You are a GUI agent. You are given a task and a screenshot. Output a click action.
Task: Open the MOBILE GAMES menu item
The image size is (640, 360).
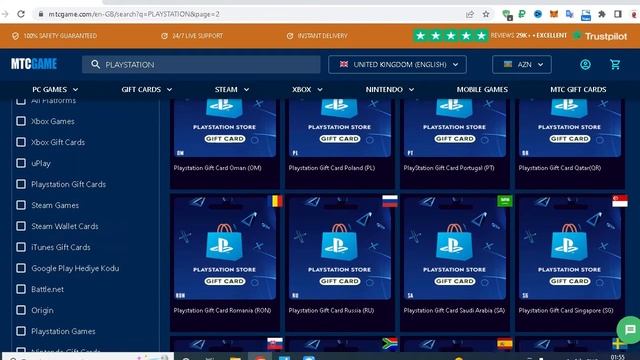(x=482, y=89)
